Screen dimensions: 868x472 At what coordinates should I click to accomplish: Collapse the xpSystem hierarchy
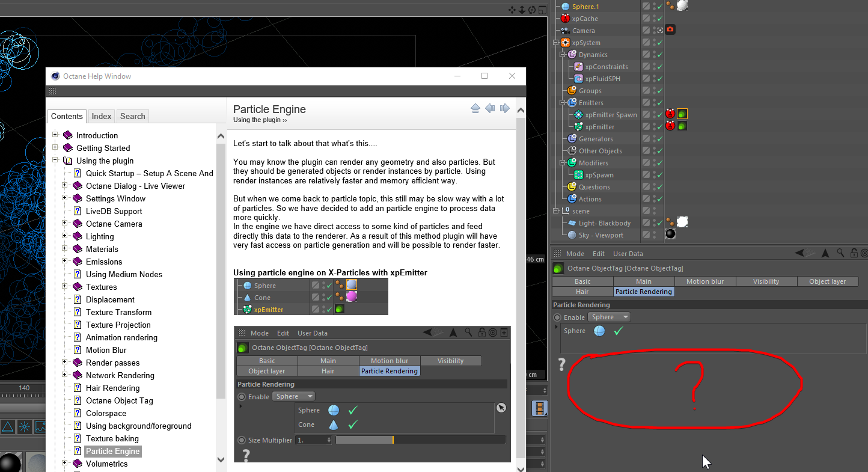[556, 43]
